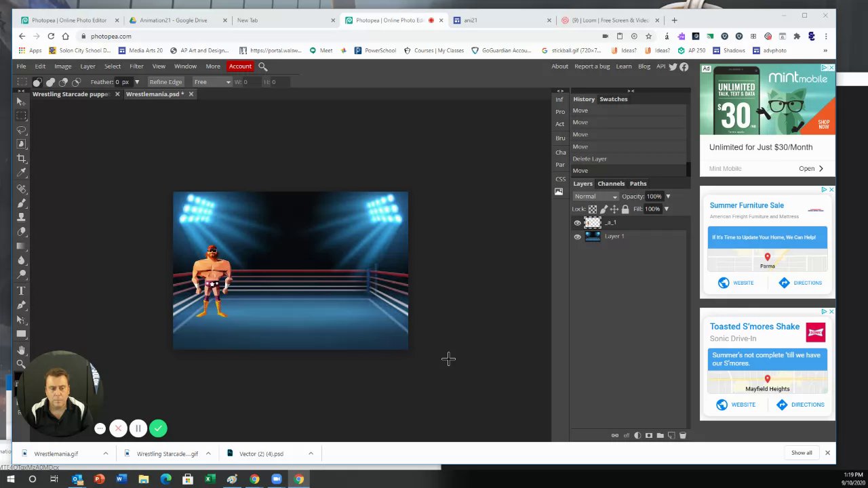
Task: Open the Free selection style dropdown
Action: point(212,82)
